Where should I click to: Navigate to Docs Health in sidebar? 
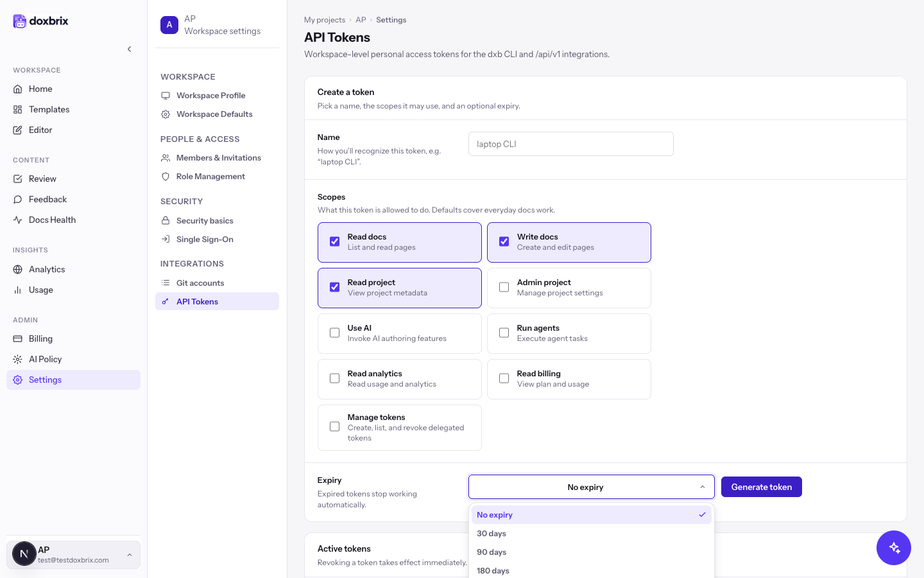point(73,220)
